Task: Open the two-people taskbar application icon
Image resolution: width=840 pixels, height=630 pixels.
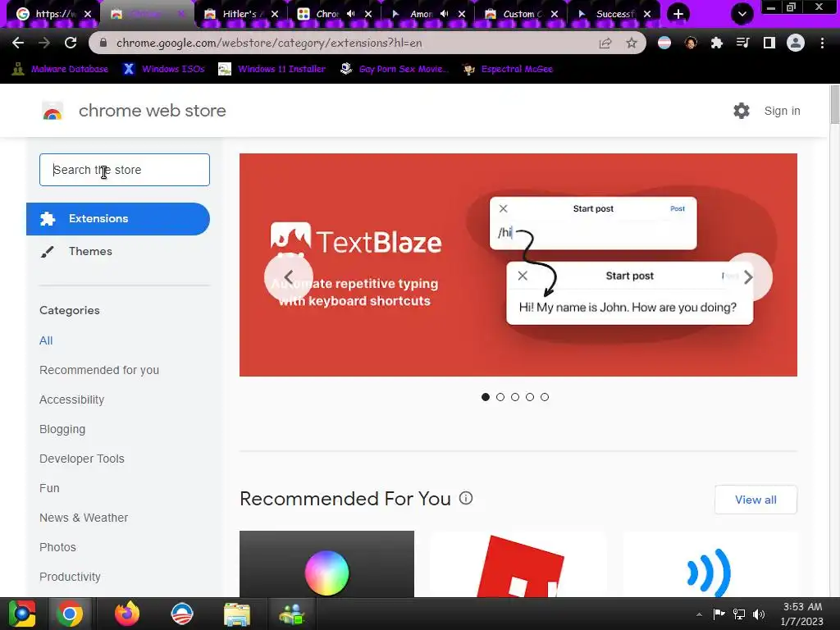Action: pos(291,614)
